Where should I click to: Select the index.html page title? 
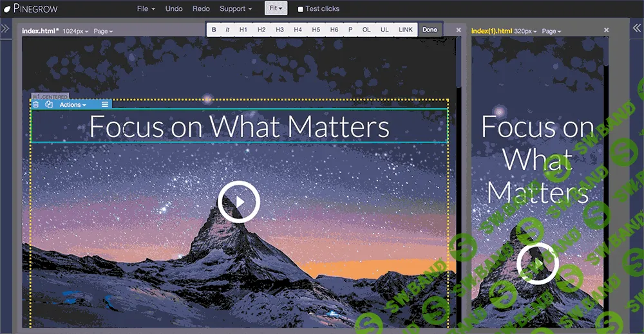click(40, 31)
